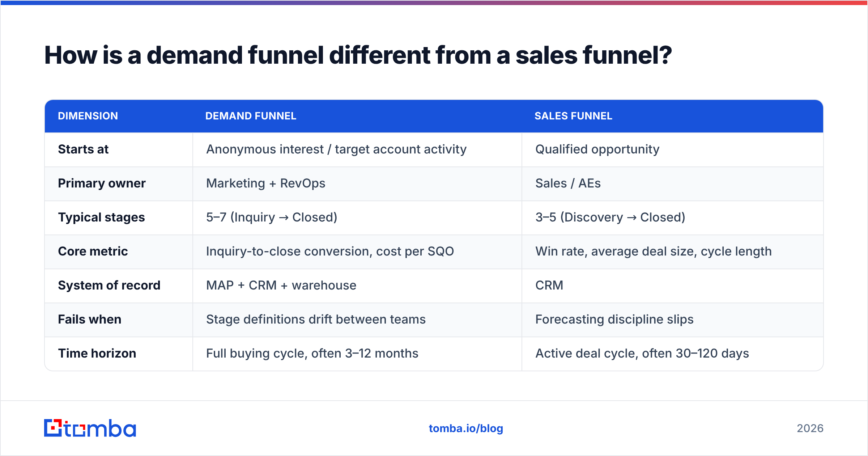Click the 'Primary owner' row label

point(102,183)
